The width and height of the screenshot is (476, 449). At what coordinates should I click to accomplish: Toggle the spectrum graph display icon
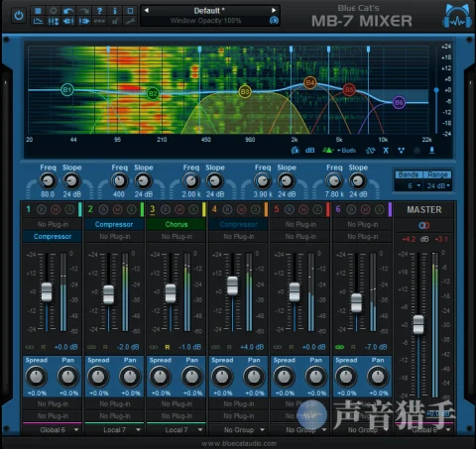pos(38,21)
